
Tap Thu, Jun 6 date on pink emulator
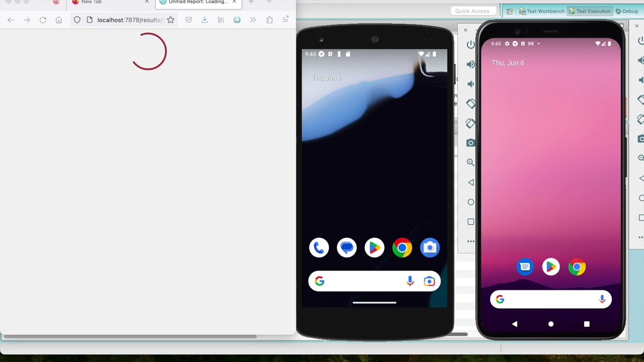click(x=508, y=63)
